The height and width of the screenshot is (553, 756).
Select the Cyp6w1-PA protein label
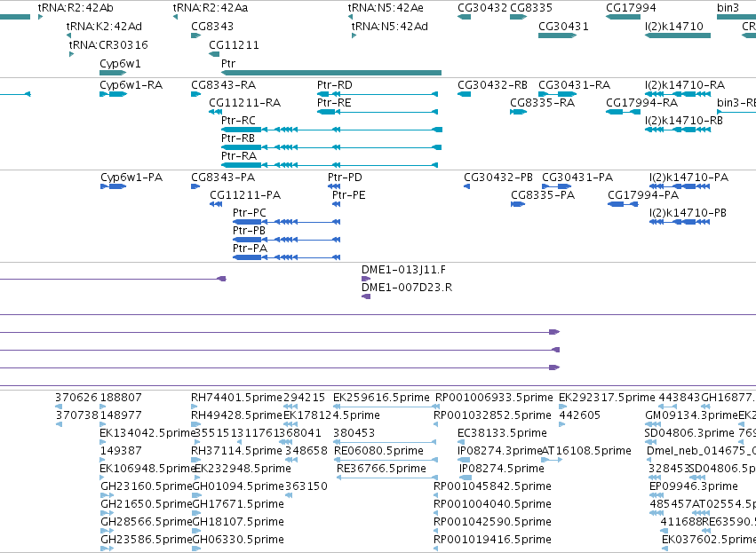[x=131, y=178]
